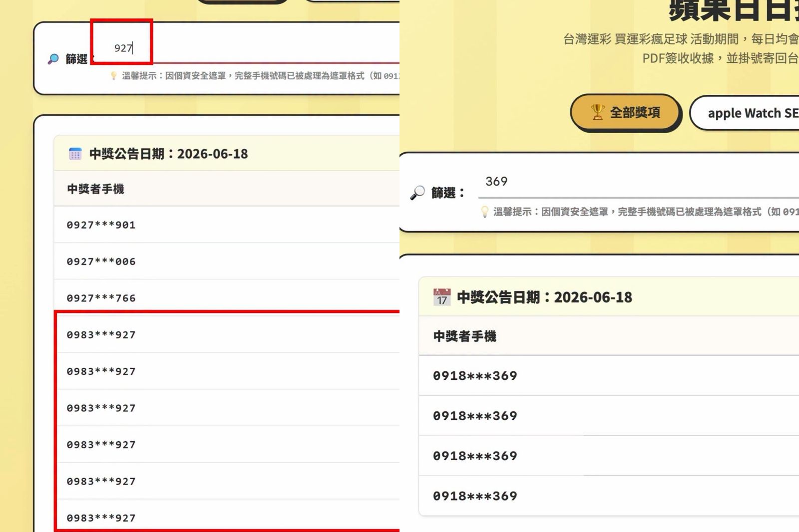Click the trophy icon on 全部獎項 button
799x532 pixels.
point(597,112)
